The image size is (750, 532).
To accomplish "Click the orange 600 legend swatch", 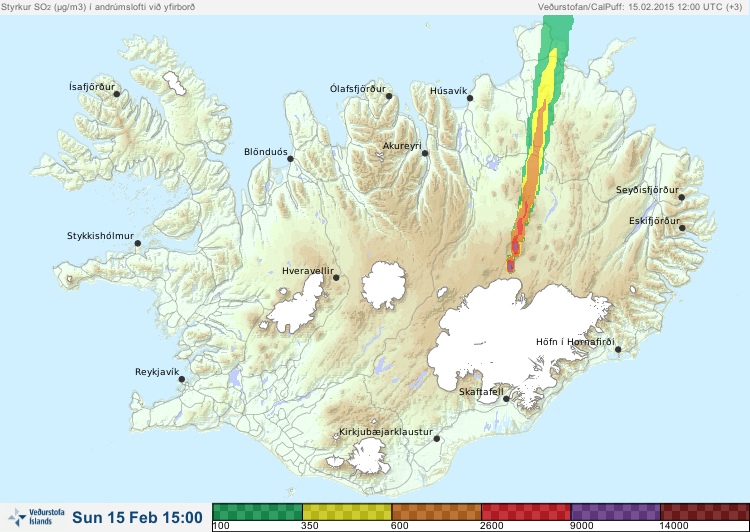I will 436,512.
